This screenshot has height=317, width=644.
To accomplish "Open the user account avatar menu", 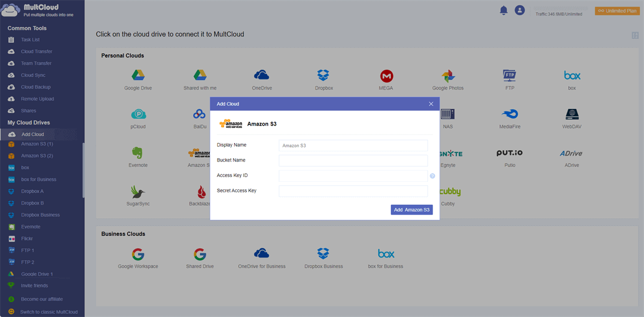I will [519, 10].
